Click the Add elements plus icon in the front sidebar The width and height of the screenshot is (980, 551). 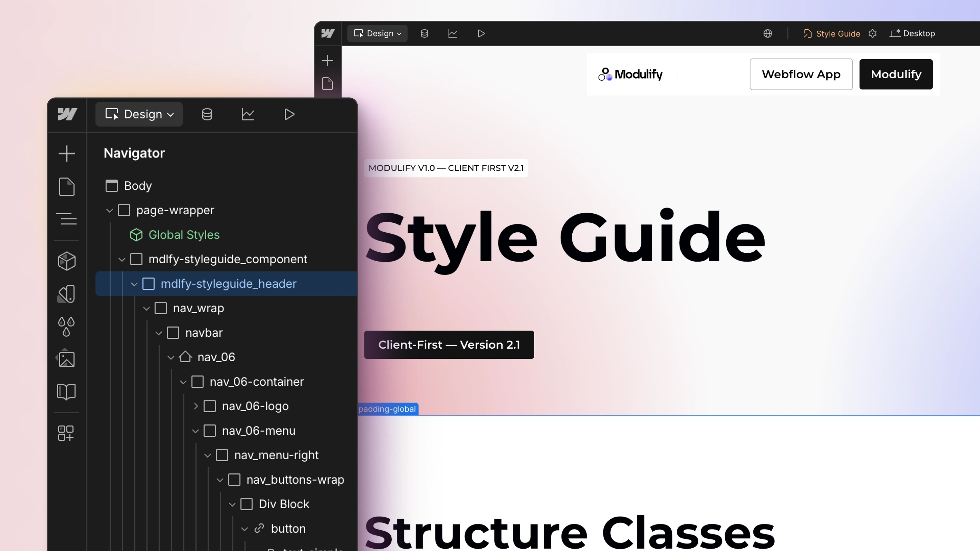click(x=67, y=154)
